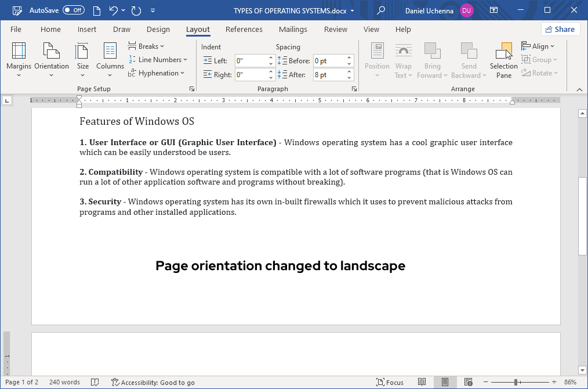Click the Indent Left input field
The image size is (588, 389).
(x=251, y=60)
